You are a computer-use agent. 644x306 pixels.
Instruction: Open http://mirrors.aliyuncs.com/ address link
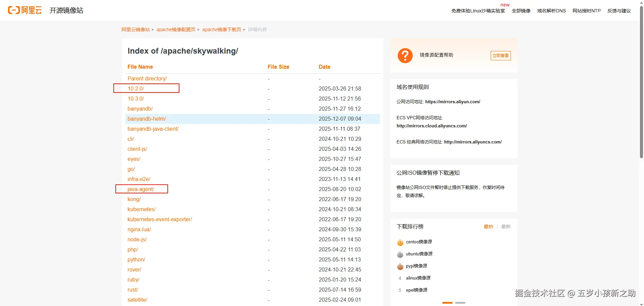pyautogui.click(x=473, y=142)
